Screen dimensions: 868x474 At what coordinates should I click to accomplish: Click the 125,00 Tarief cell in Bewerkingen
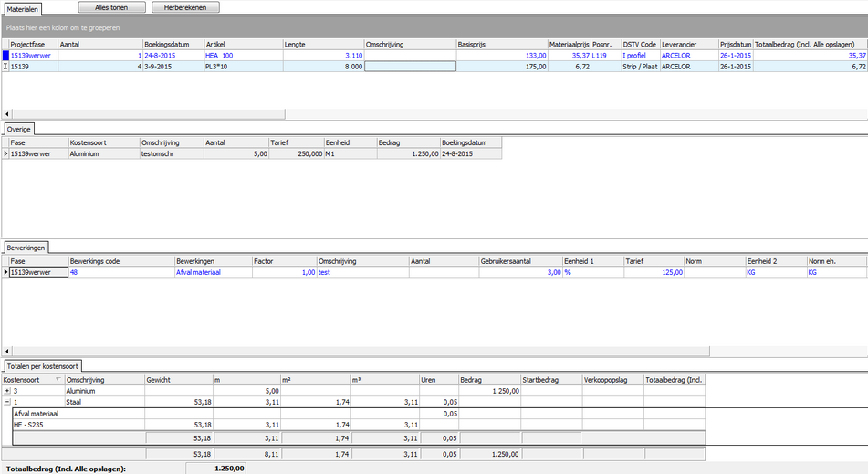click(654, 272)
